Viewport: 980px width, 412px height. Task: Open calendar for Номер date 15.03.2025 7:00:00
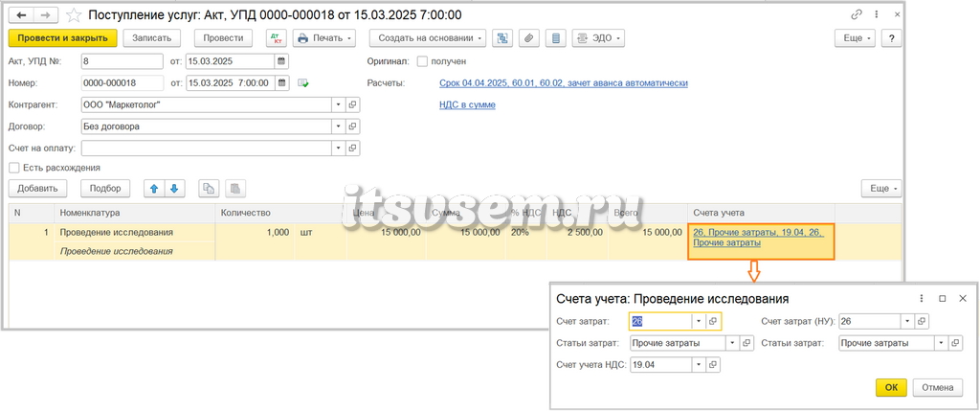(281, 82)
